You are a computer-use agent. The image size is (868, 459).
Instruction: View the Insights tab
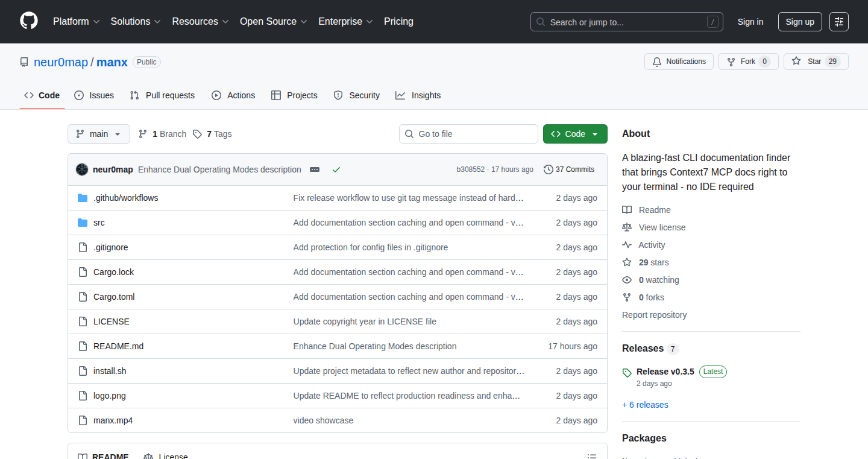[x=418, y=95]
